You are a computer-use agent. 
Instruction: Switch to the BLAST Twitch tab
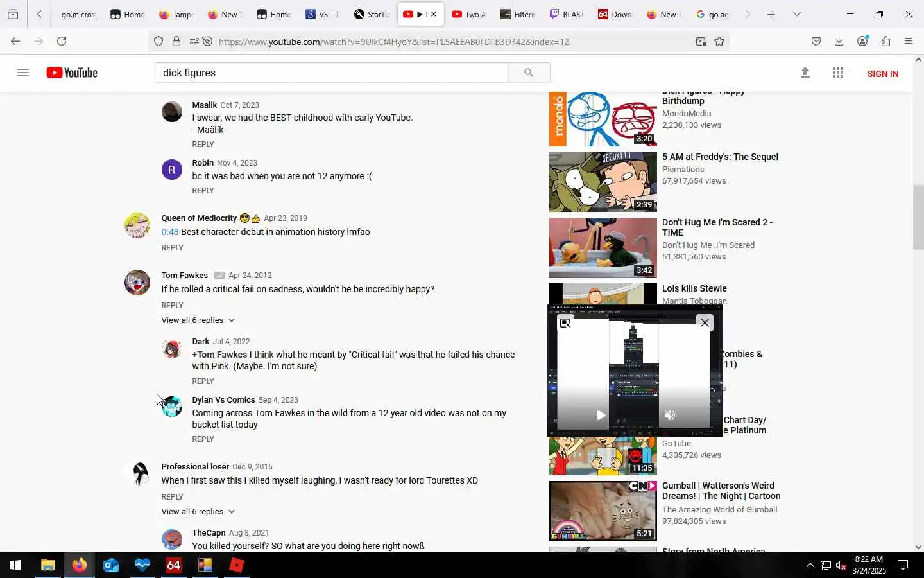click(566, 14)
